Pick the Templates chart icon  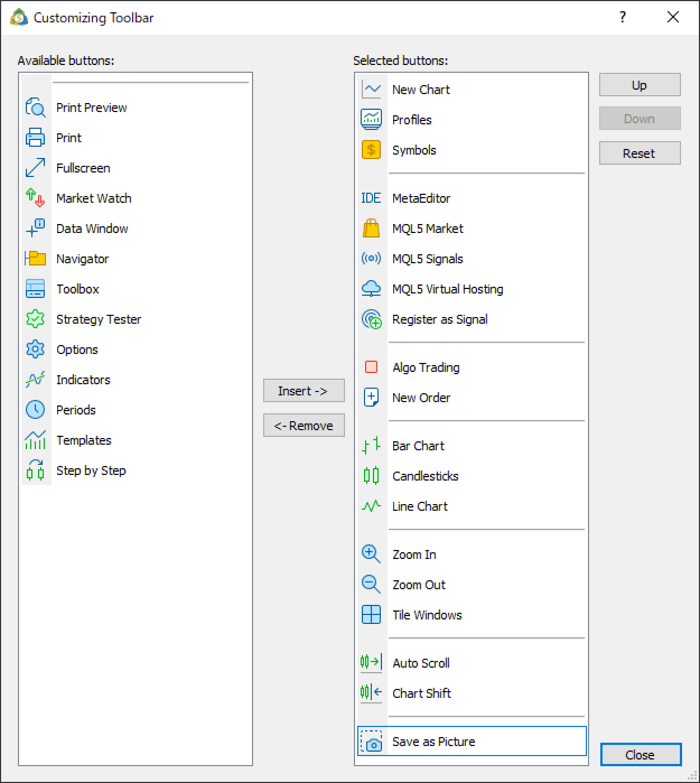35,440
